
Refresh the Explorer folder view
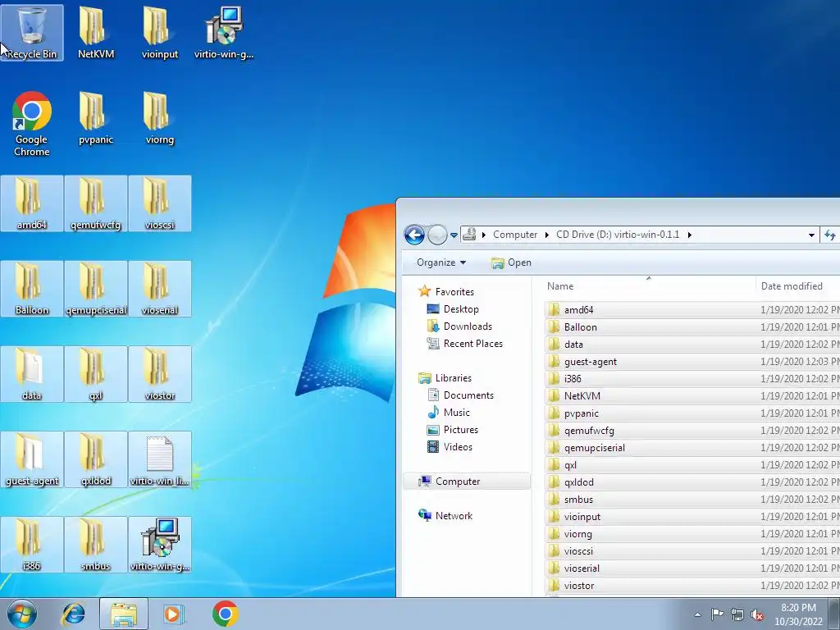tap(830, 235)
